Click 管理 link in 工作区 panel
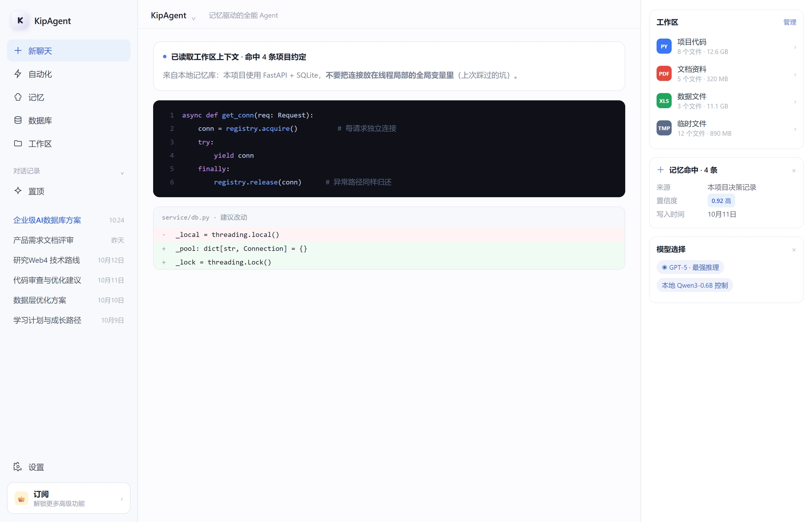812x522 pixels. pos(789,22)
